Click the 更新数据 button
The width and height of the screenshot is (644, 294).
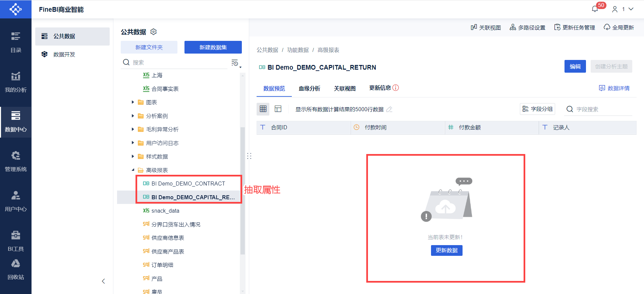[x=446, y=250]
